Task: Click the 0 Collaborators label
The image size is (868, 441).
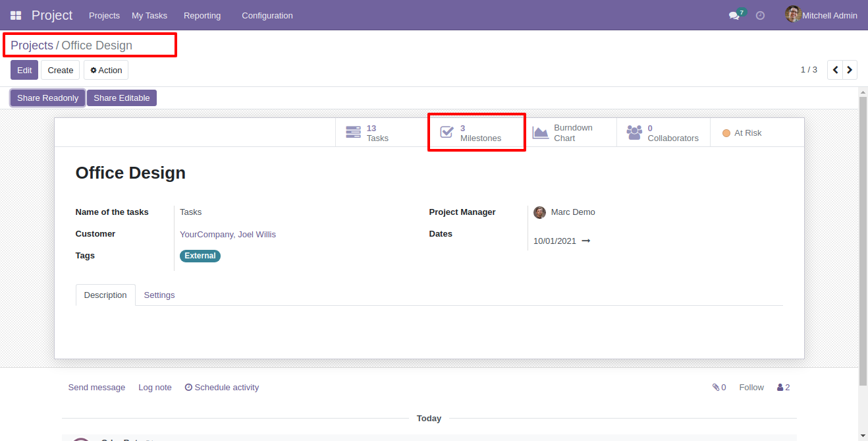Action: pos(673,133)
